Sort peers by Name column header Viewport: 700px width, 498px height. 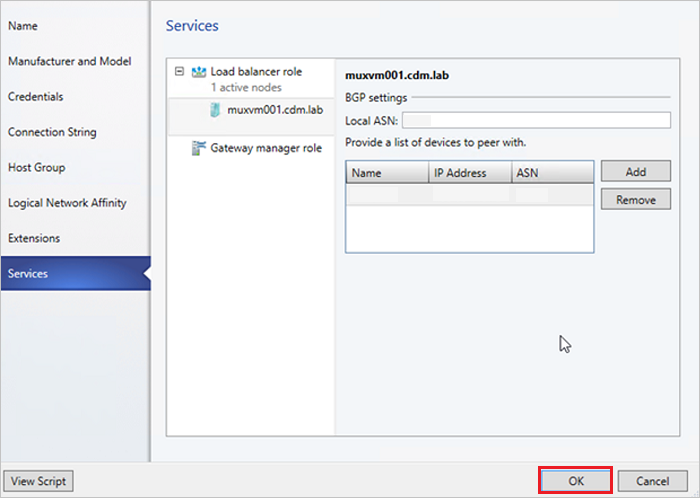click(387, 172)
